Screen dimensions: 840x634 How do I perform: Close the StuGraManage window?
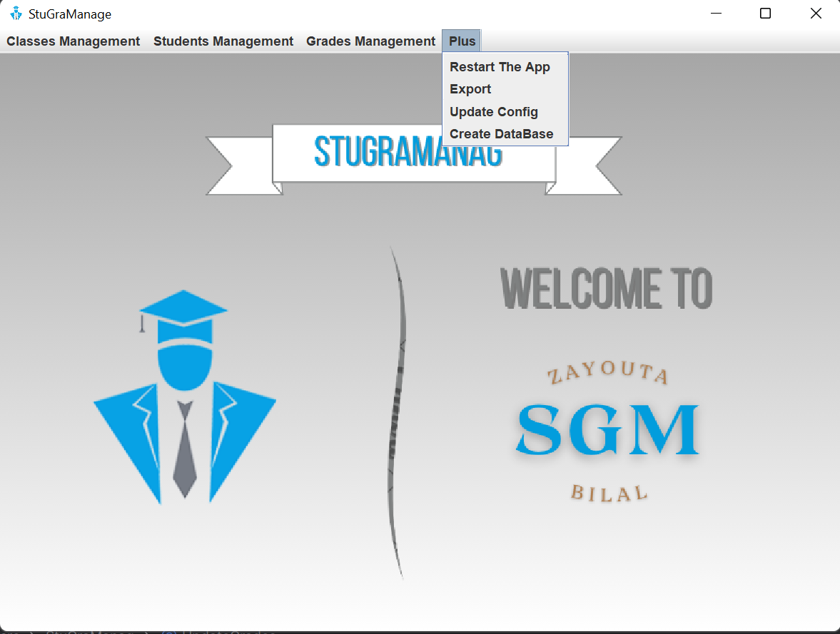click(816, 14)
